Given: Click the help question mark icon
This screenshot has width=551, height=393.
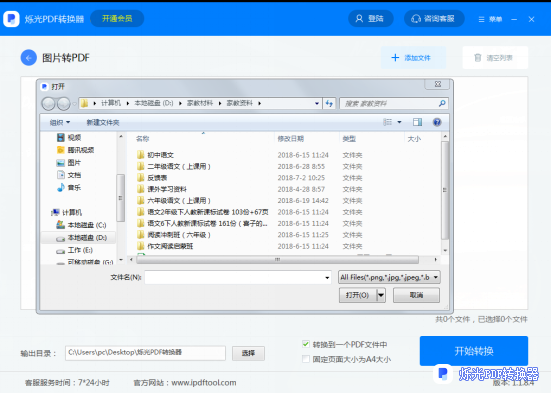Looking at the screenshot, I should (x=437, y=122).
